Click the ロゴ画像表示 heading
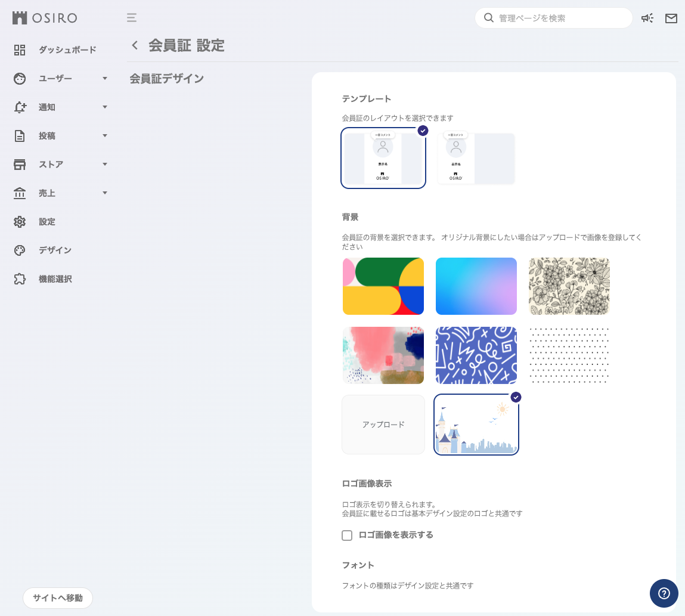Screen dimensions: 685x616 click(367, 484)
